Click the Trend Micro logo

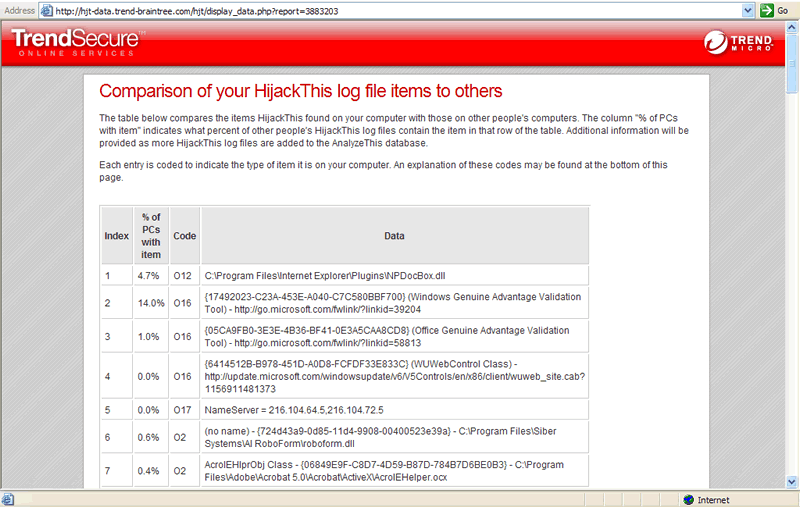pyautogui.click(x=737, y=43)
